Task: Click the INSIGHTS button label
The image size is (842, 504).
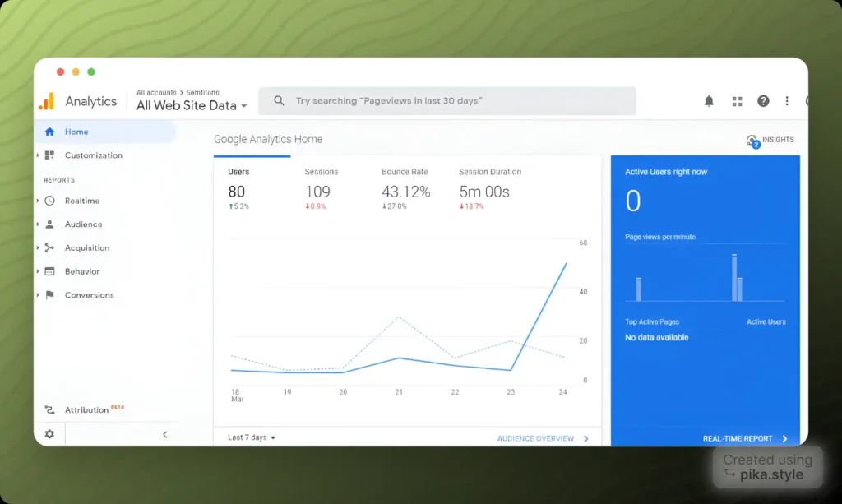Action: (x=778, y=140)
